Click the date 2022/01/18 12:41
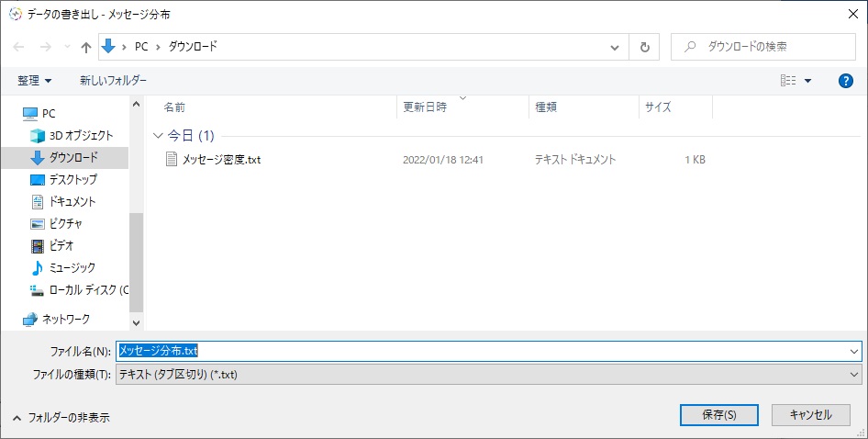The width and height of the screenshot is (868, 439). [x=443, y=160]
